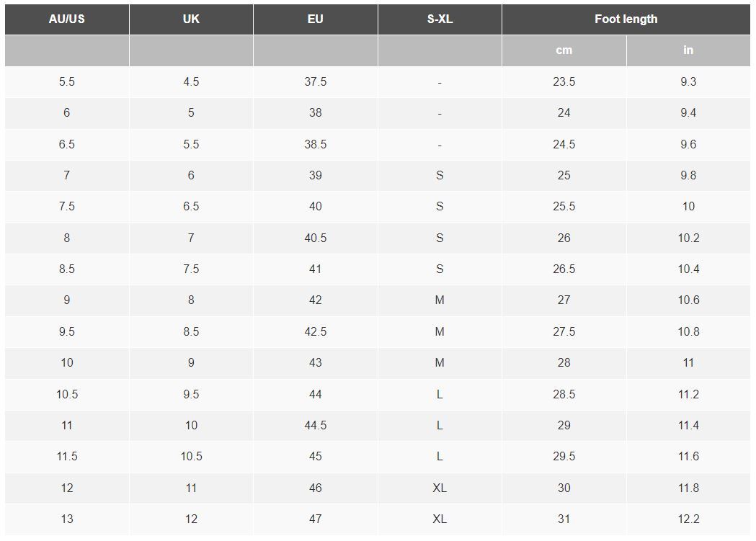Select the UK column header
The width and height of the screenshot is (756, 541).
[191, 19]
